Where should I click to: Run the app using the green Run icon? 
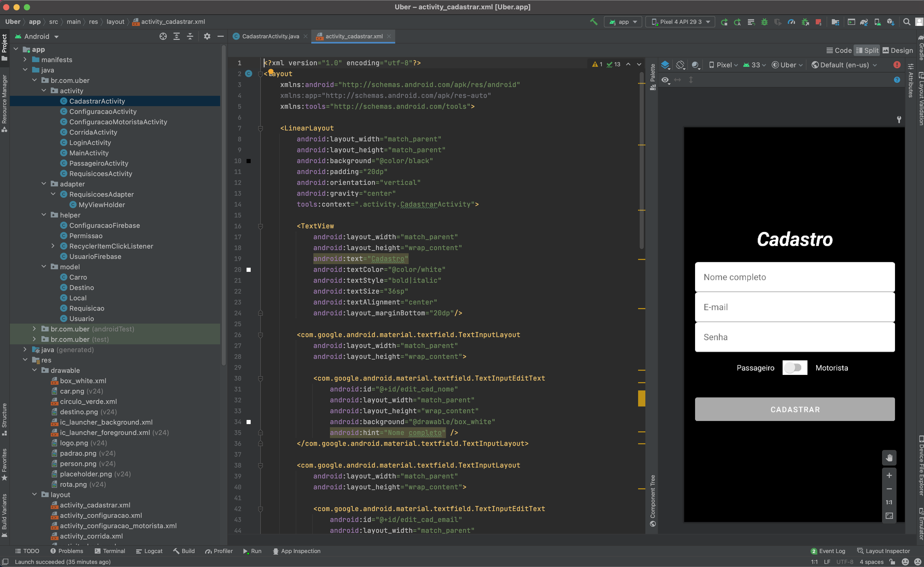(252, 551)
